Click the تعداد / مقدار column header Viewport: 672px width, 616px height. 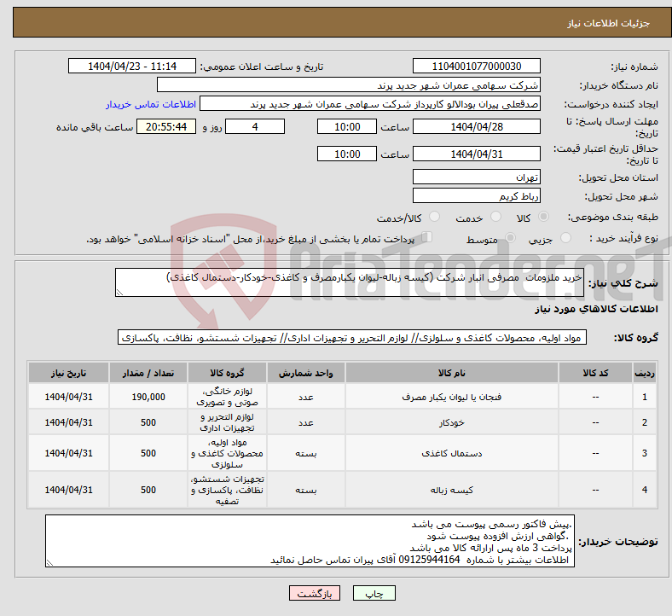[148, 373]
